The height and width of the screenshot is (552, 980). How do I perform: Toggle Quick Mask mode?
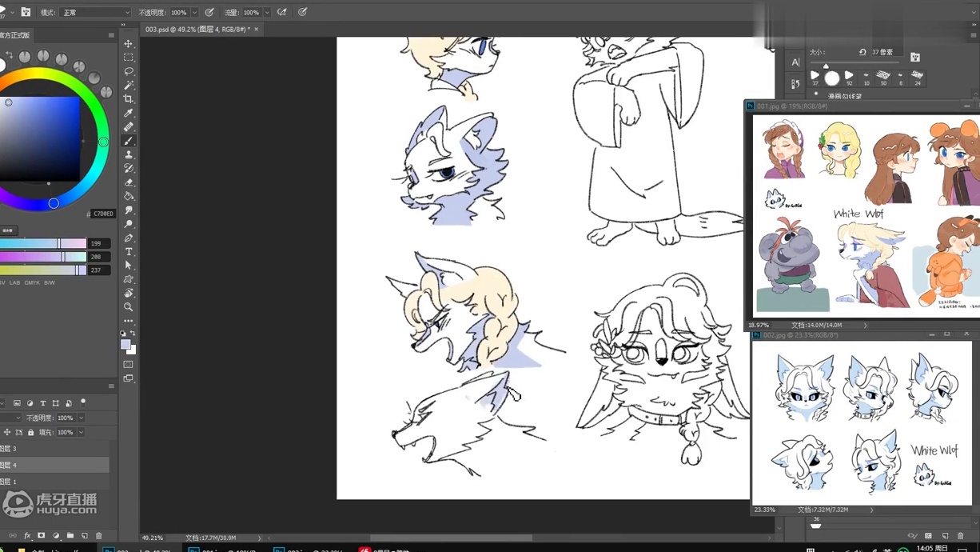(x=129, y=365)
